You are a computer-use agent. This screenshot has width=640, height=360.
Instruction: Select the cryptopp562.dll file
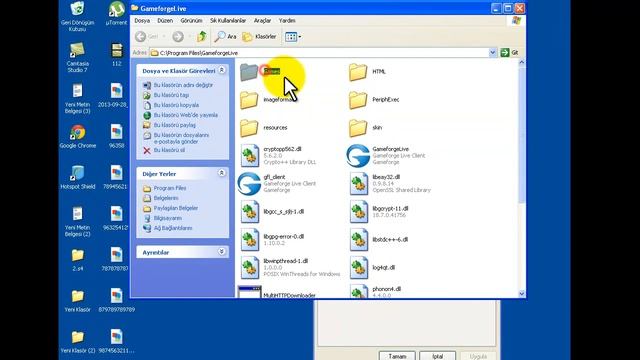(278, 156)
